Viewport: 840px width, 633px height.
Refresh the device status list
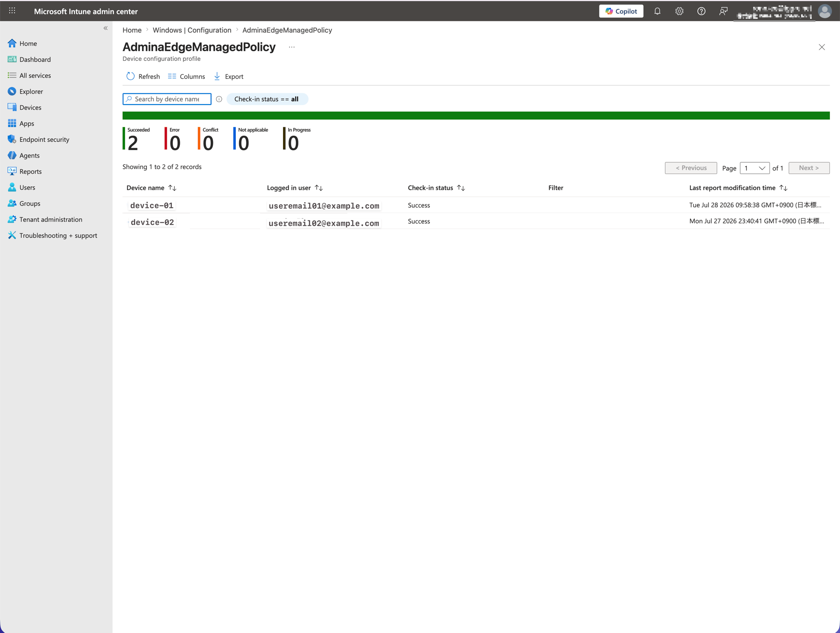(x=143, y=77)
